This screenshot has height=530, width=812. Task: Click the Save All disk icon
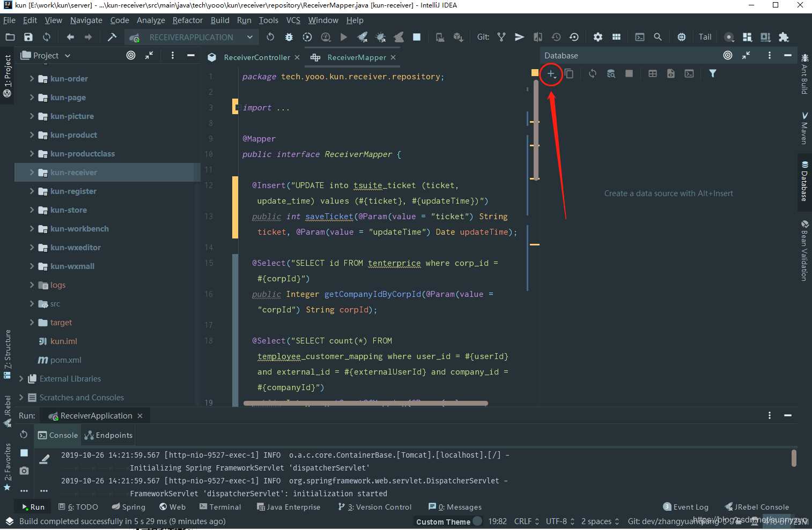28,37
